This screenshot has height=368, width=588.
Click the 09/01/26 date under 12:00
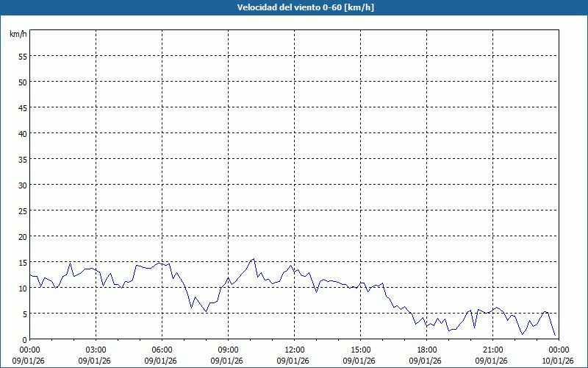coord(294,360)
